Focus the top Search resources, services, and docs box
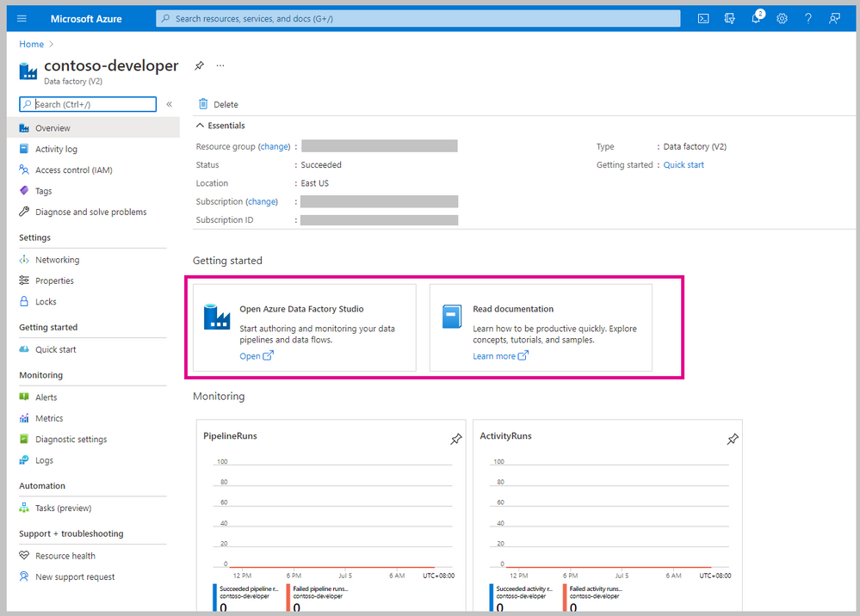 418,19
